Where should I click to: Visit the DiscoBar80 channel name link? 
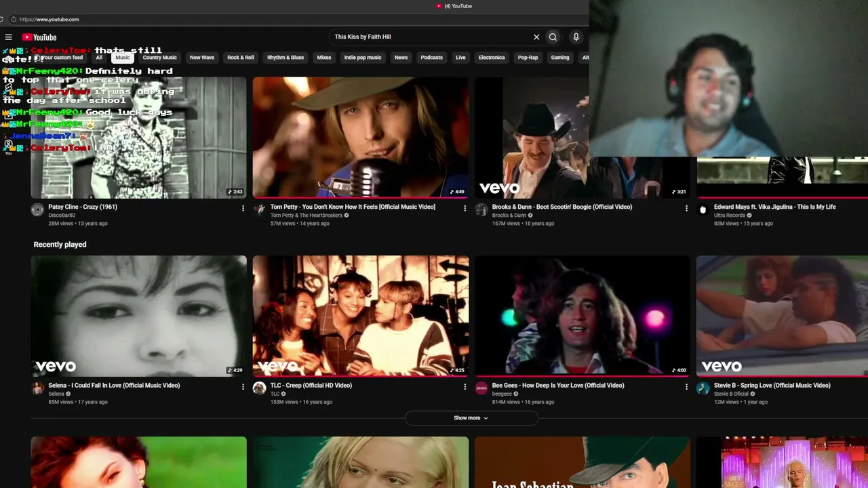62,216
